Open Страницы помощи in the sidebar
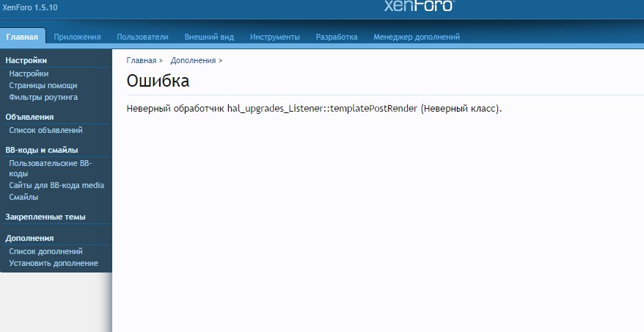This screenshot has height=332, width=644. coord(43,85)
